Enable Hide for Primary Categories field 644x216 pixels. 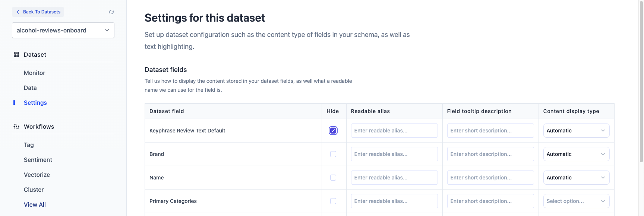click(x=333, y=201)
